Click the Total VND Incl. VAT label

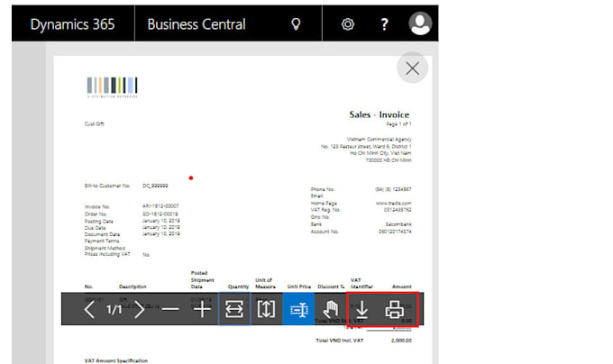[339, 341]
